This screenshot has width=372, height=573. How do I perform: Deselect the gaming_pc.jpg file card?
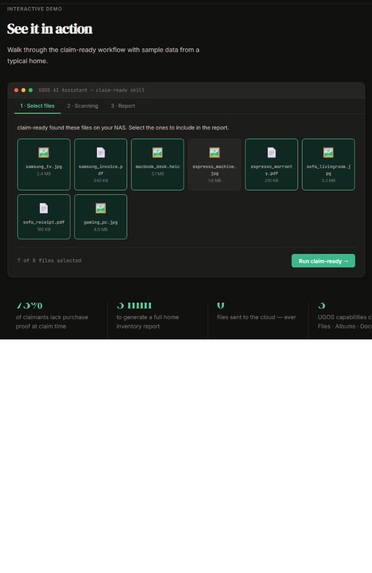[x=101, y=217]
